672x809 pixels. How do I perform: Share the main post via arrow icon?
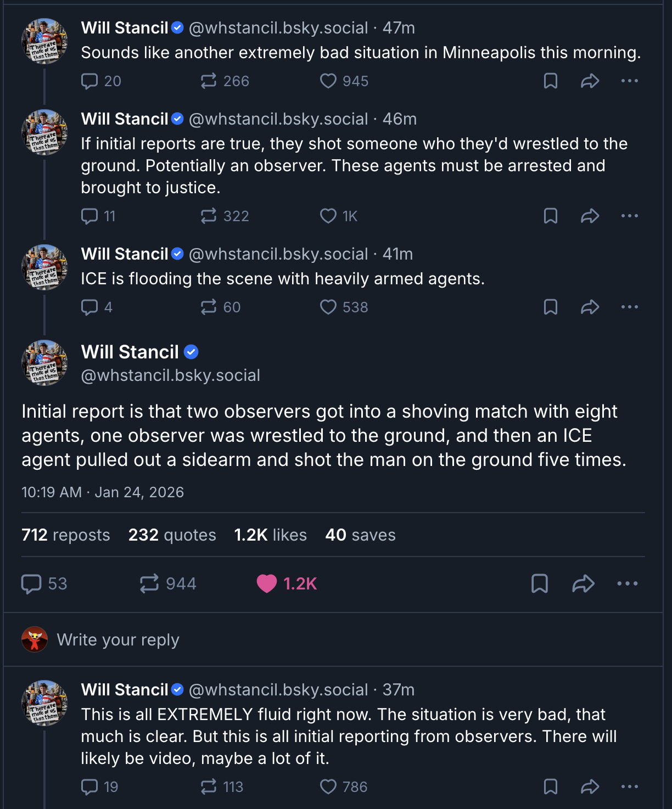click(x=583, y=583)
